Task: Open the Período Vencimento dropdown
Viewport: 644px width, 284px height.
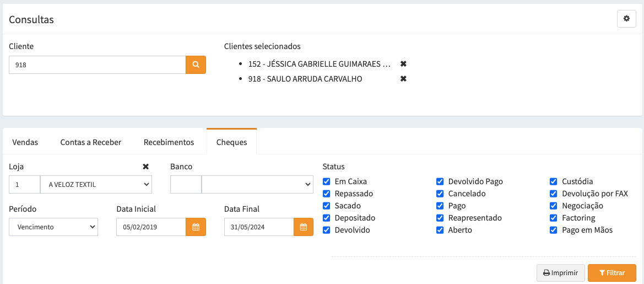Action: click(53, 227)
